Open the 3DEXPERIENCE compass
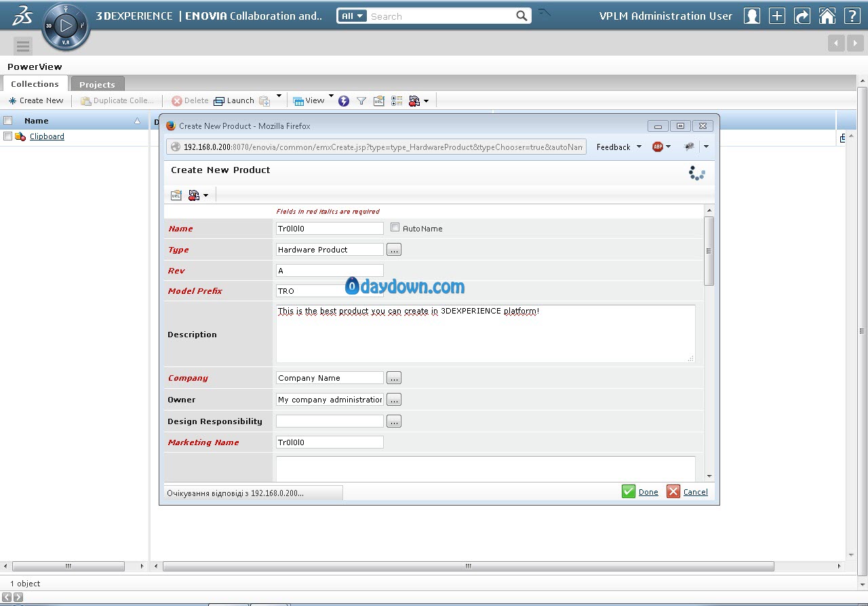868x606 pixels. [x=66, y=27]
